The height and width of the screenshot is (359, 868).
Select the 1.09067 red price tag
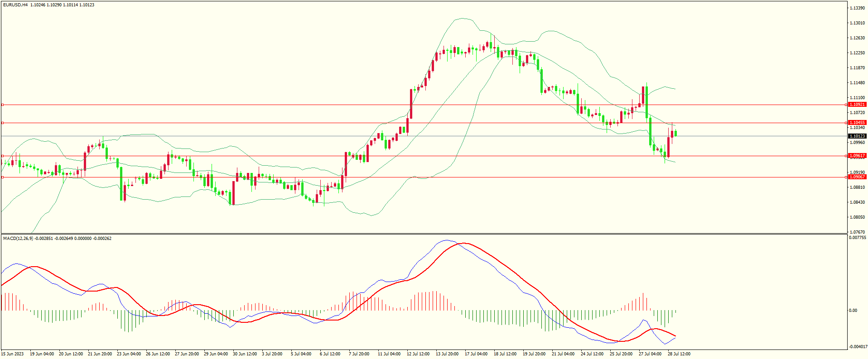pyautogui.click(x=857, y=177)
